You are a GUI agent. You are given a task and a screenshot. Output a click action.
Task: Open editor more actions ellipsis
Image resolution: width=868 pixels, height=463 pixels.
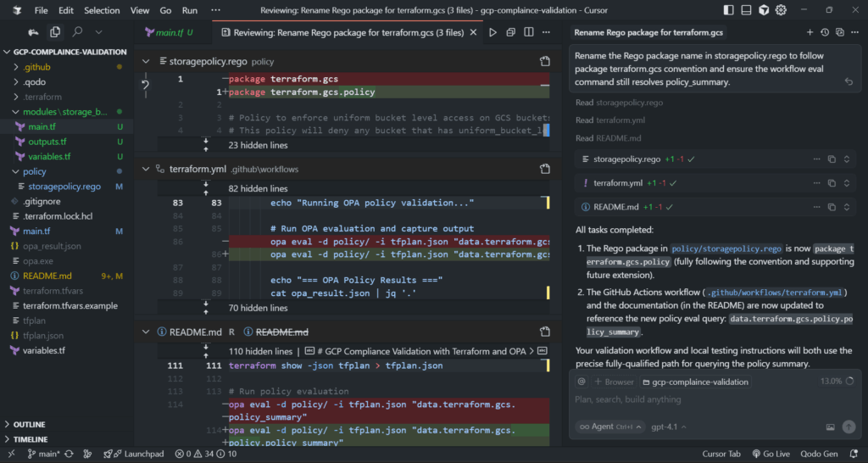click(x=547, y=33)
